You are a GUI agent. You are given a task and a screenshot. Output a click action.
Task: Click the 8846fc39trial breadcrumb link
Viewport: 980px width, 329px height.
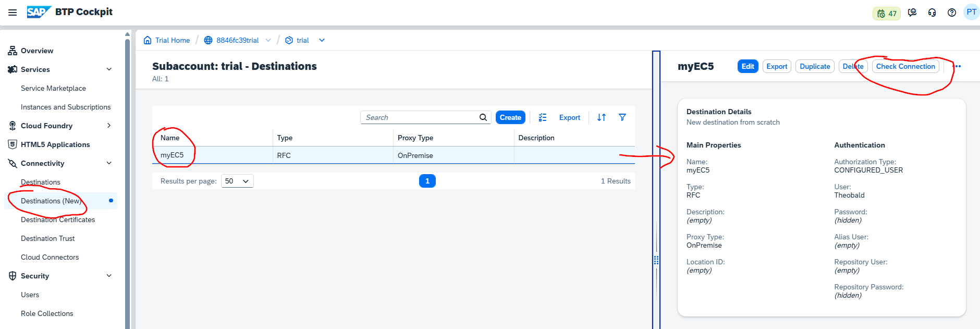pos(238,40)
